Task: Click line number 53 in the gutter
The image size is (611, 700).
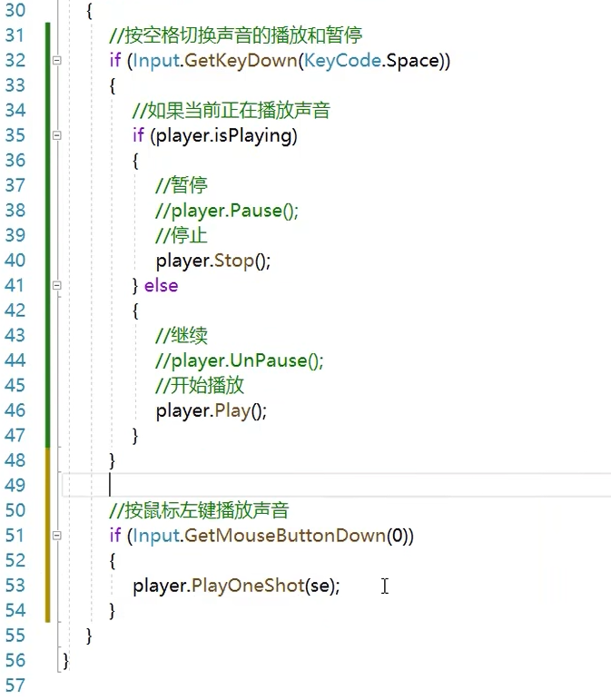Action: 15,586
